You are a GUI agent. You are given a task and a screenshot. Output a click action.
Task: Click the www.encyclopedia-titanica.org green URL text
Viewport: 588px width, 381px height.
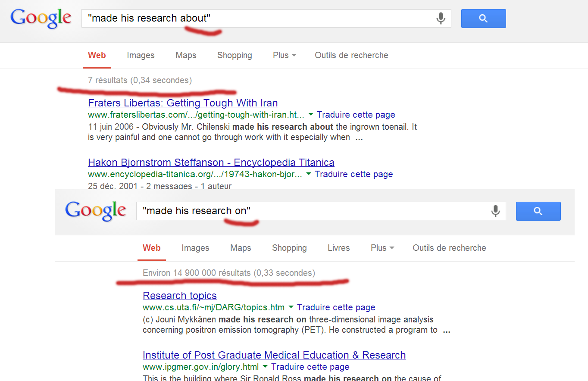click(195, 175)
